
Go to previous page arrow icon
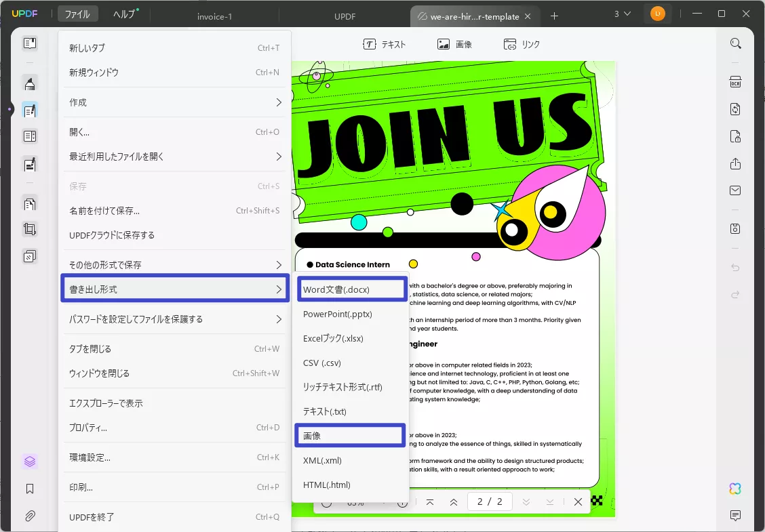tap(453, 502)
